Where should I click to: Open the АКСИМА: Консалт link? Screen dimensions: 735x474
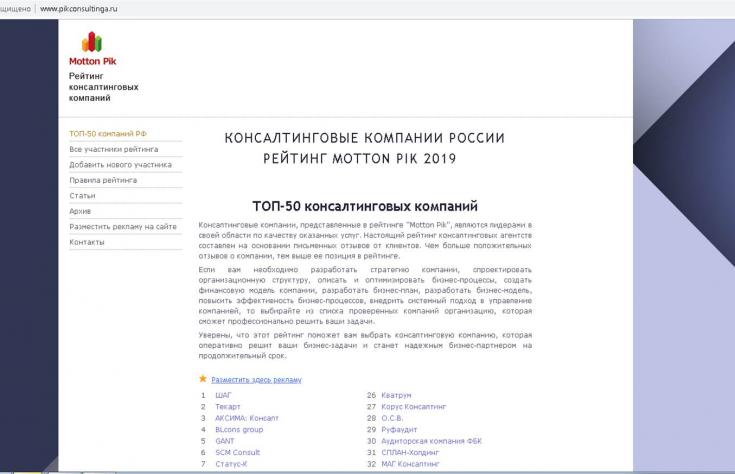[247, 418]
